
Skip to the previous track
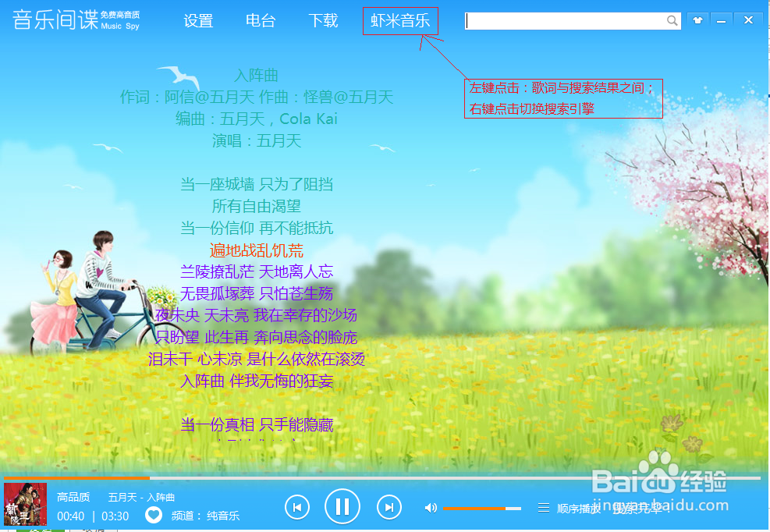point(297,506)
